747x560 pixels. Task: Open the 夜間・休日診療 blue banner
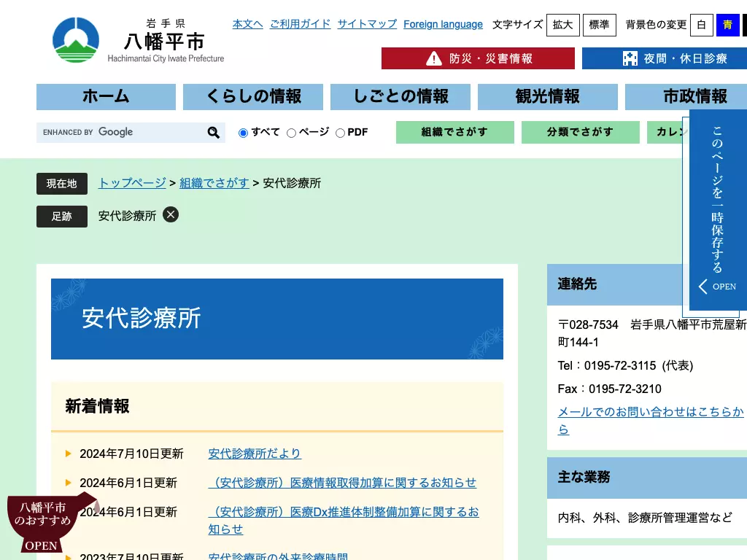tap(665, 58)
